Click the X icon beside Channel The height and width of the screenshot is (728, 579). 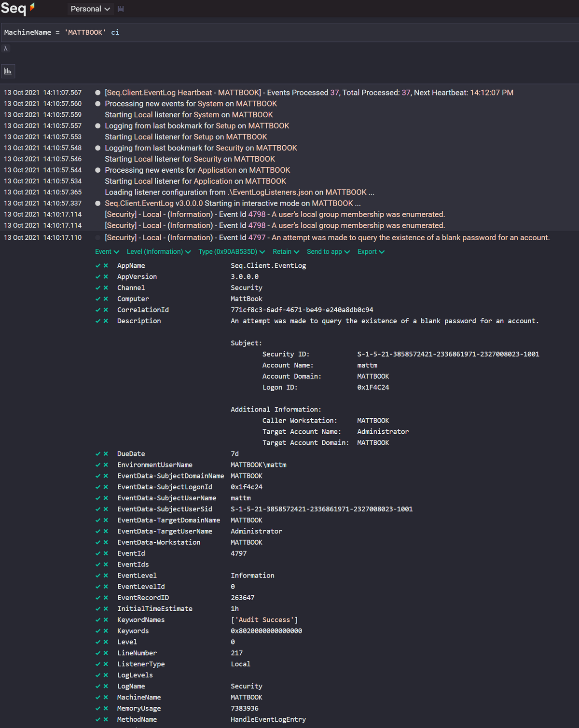(106, 288)
